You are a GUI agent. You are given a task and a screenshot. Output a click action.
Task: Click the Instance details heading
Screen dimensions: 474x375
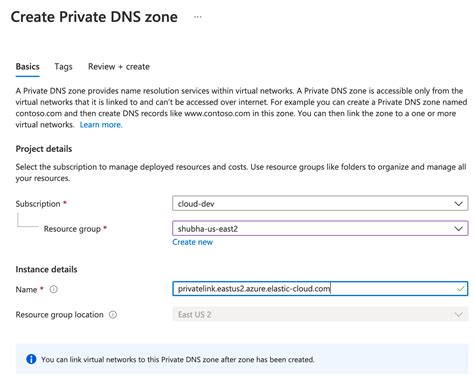46,269
